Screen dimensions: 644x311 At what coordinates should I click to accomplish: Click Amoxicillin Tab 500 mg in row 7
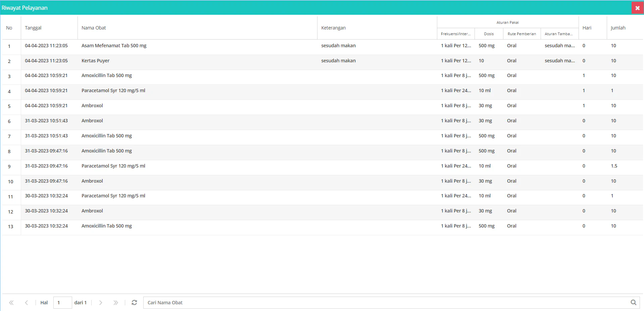point(107,136)
